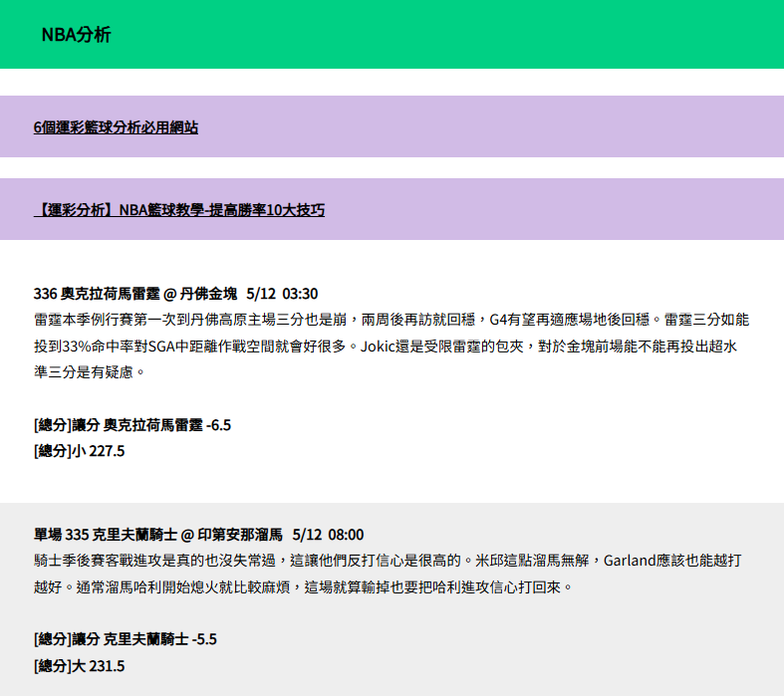
Task: Click the line starting 投到33%命中率
Action: click(386, 347)
